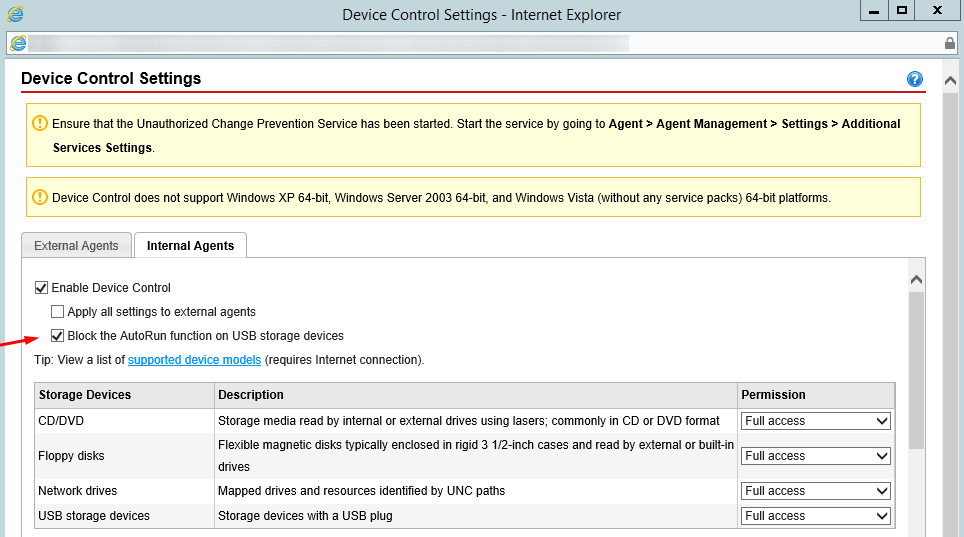Open the USB storage devices permission dropdown
The width and height of the screenshot is (964, 537).
pos(815,515)
